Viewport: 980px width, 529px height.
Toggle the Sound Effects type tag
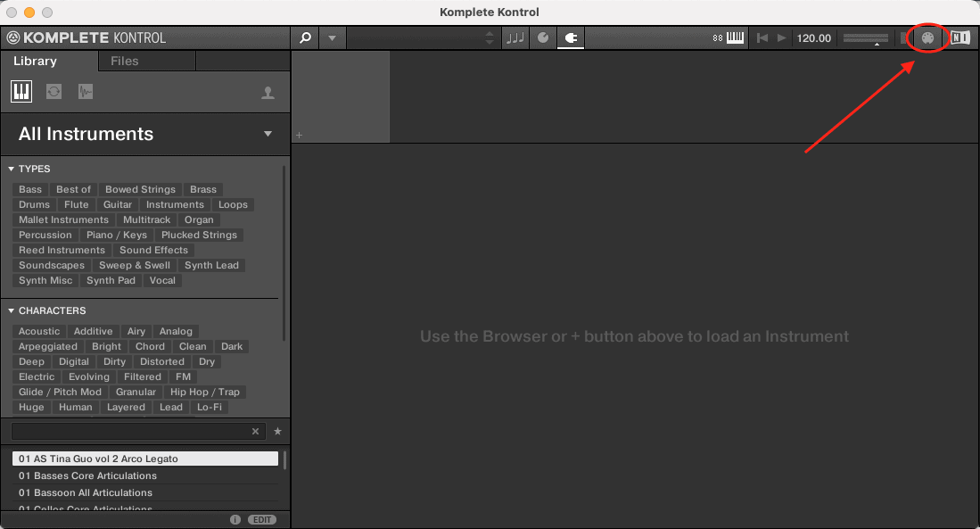coord(153,250)
